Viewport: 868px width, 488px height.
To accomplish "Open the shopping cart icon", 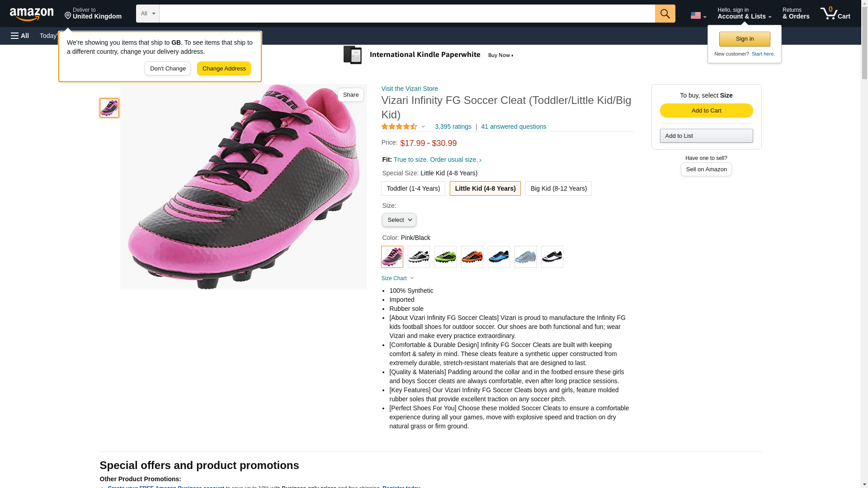I will point(835,13).
